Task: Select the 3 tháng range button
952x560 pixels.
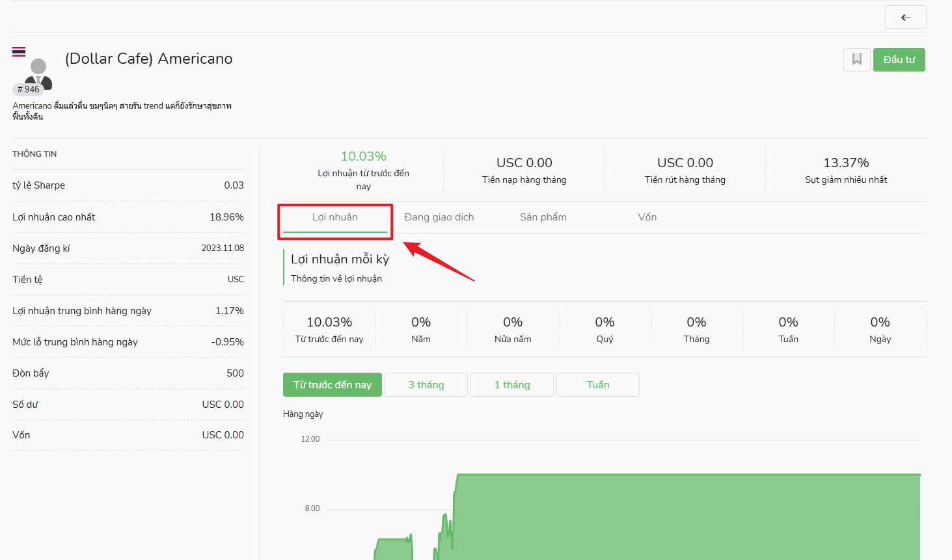Action: coord(426,385)
